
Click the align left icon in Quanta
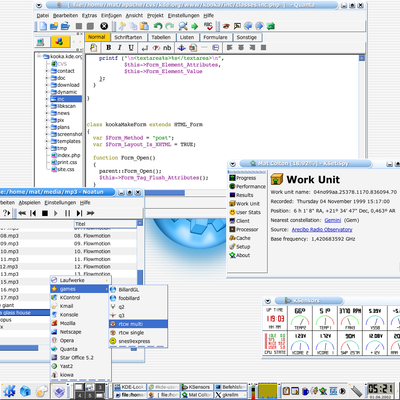[229, 48]
